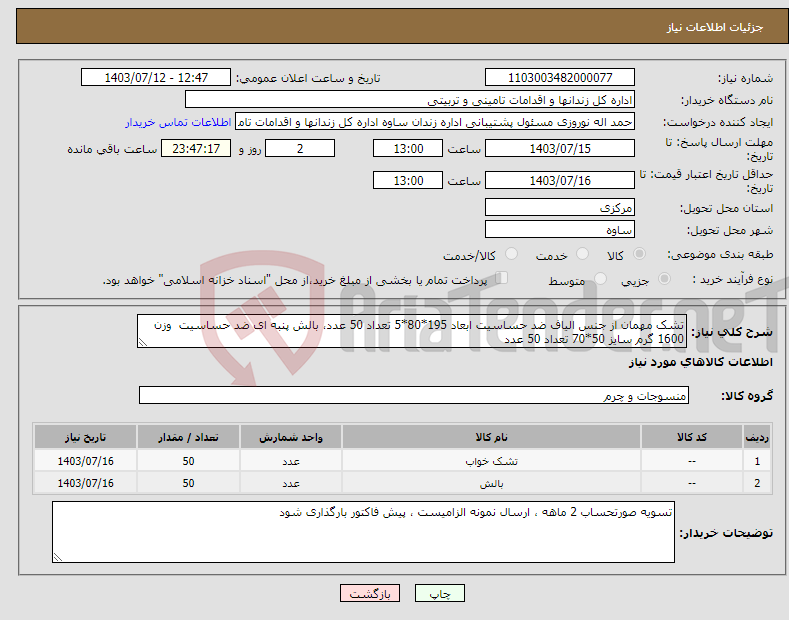This screenshot has width=789, height=620.
Task: Click the تاریخ نیاز column header
Action: pyautogui.click(x=86, y=437)
